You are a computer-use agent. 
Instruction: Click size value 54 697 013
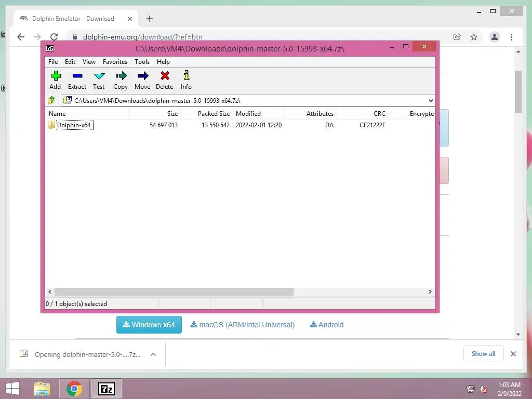click(x=164, y=125)
